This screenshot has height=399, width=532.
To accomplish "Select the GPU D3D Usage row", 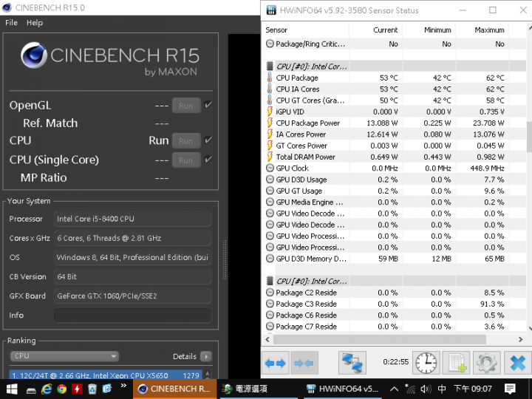I will pyautogui.click(x=394, y=180).
